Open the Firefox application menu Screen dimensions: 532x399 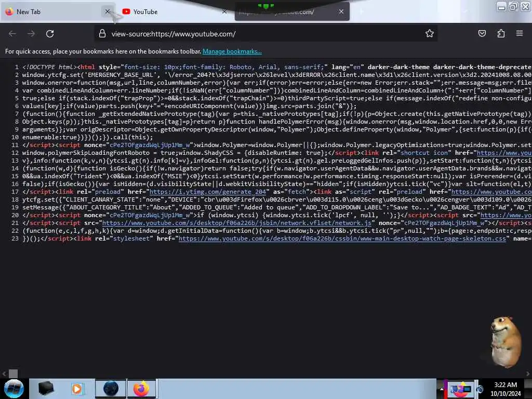pos(520,33)
